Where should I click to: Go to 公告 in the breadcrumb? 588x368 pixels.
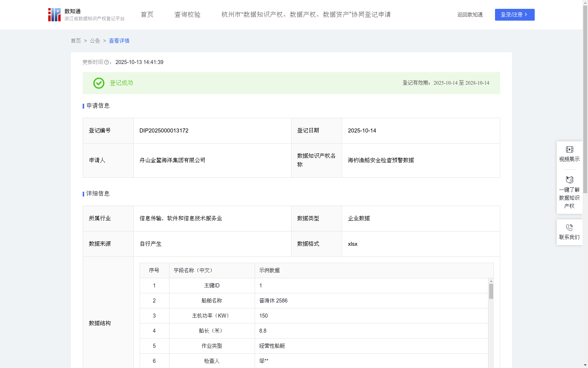95,41
